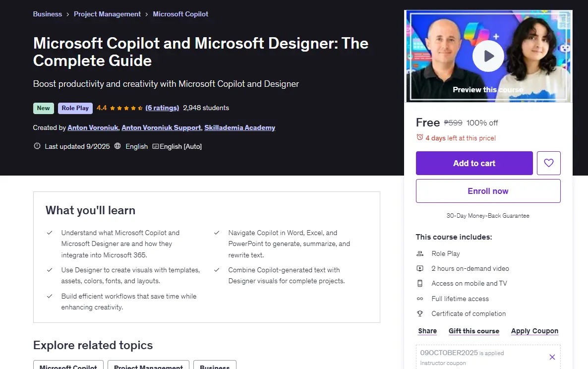Open the 6 ratings link

[x=163, y=108]
